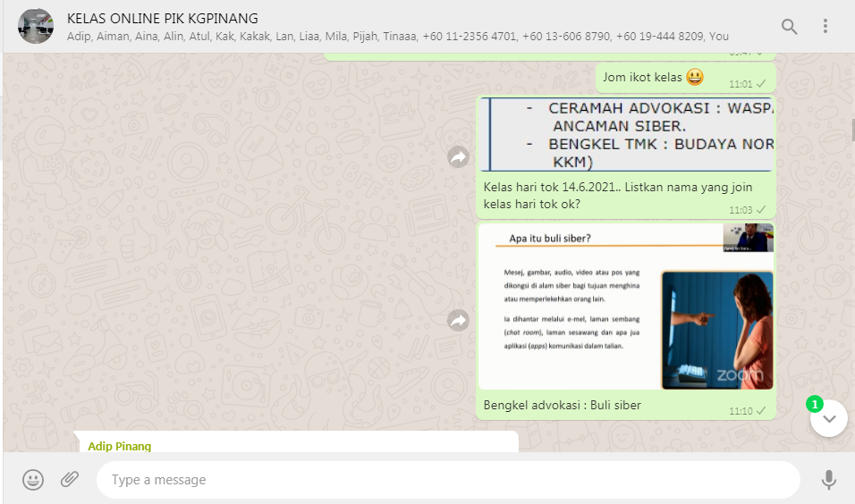855x504 pixels.
Task: Open the 'Apa itu buli siber?' image
Action: coord(626,307)
